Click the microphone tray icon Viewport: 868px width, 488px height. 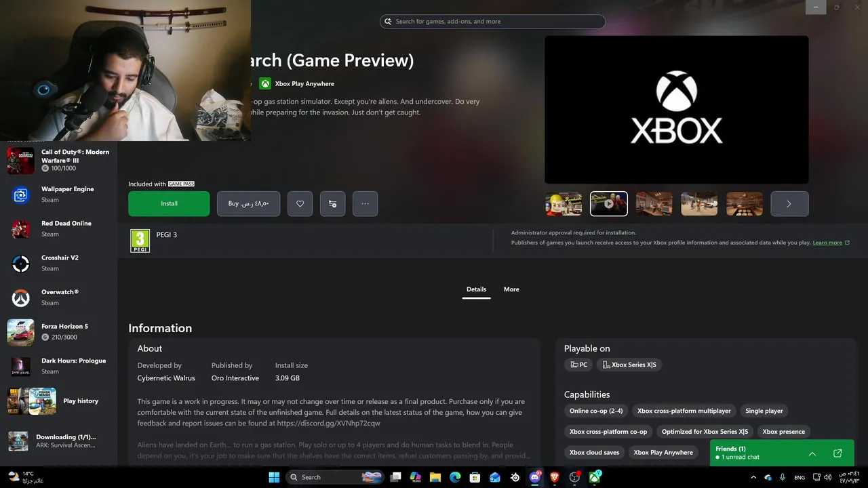pos(783,477)
